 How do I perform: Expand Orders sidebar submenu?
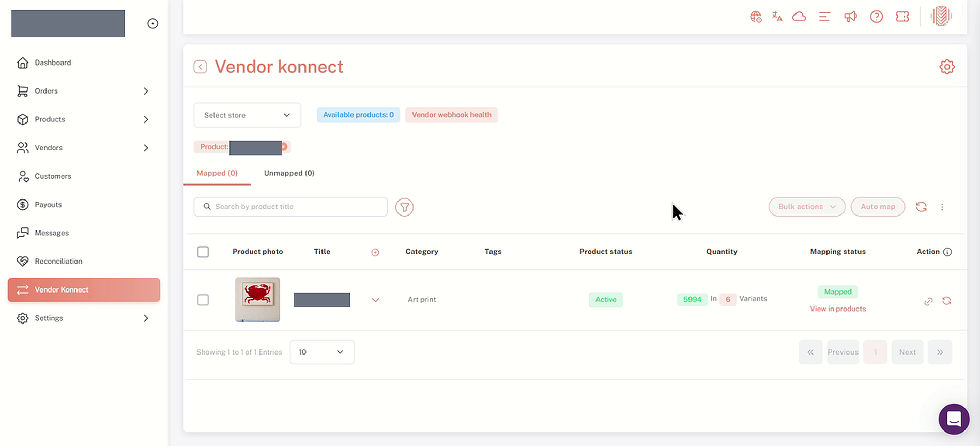click(146, 91)
